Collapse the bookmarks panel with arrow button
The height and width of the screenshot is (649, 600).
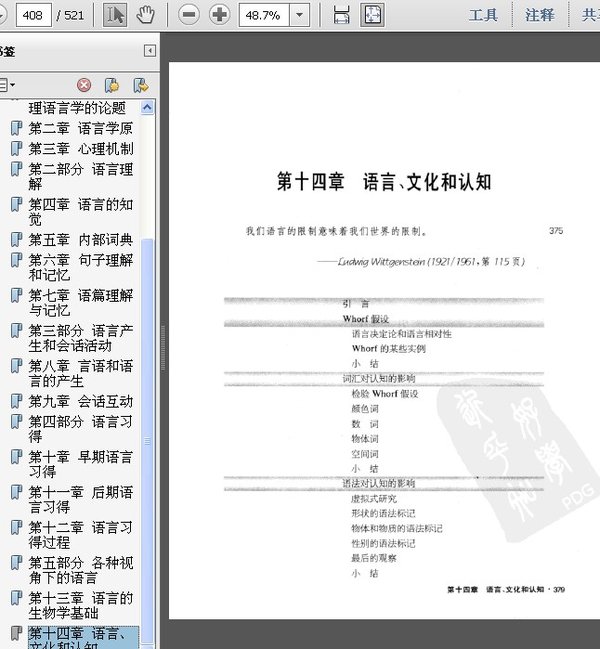[x=150, y=51]
